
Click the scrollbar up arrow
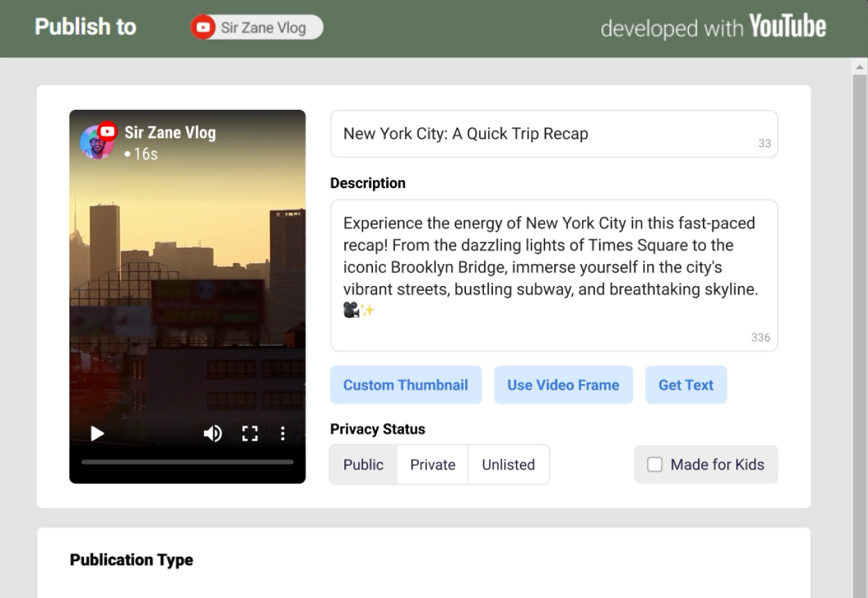860,67
